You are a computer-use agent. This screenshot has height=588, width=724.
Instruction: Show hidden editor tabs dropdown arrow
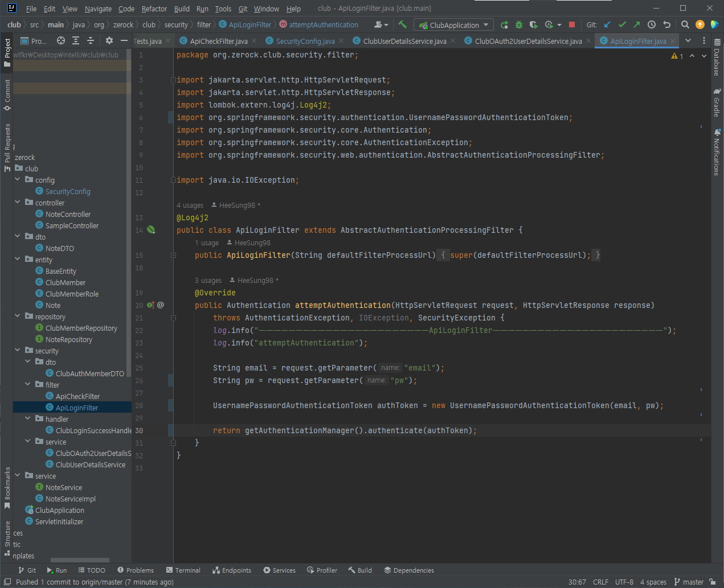click(x=688, y=40)
